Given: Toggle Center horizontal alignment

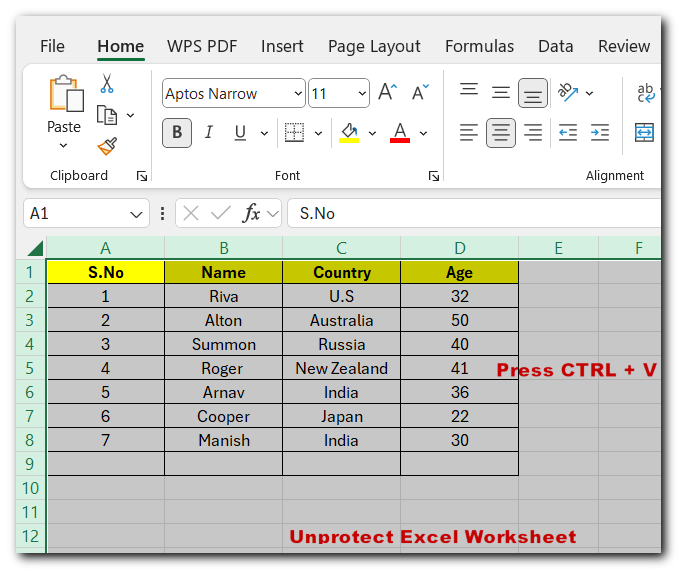Looking at the screenshot, I should (501, 132).
